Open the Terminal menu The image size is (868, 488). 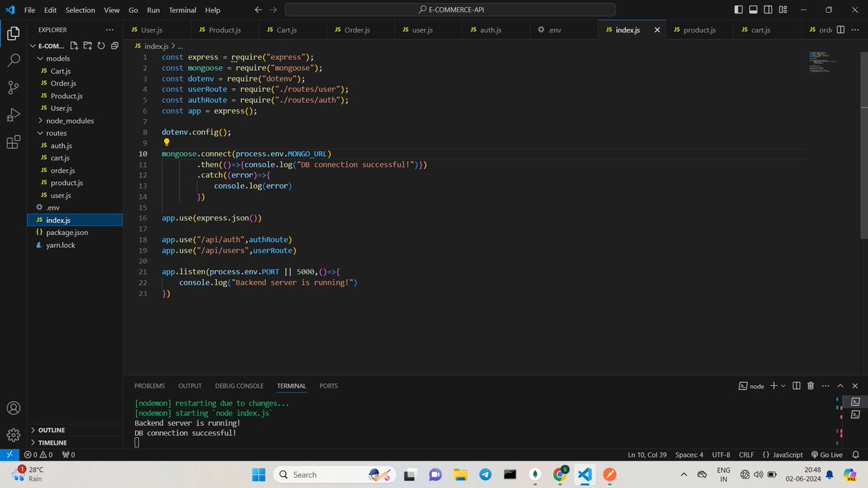pos(182,10)
